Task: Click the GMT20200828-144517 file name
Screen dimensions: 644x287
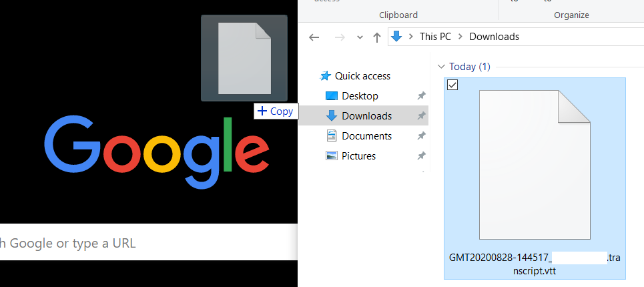Action: tap(535, 264)
